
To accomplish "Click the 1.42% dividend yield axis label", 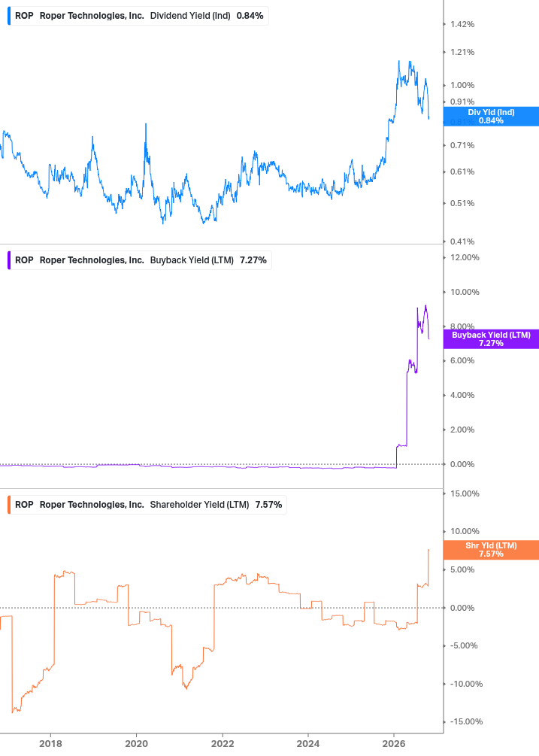I will pos(462,24).
